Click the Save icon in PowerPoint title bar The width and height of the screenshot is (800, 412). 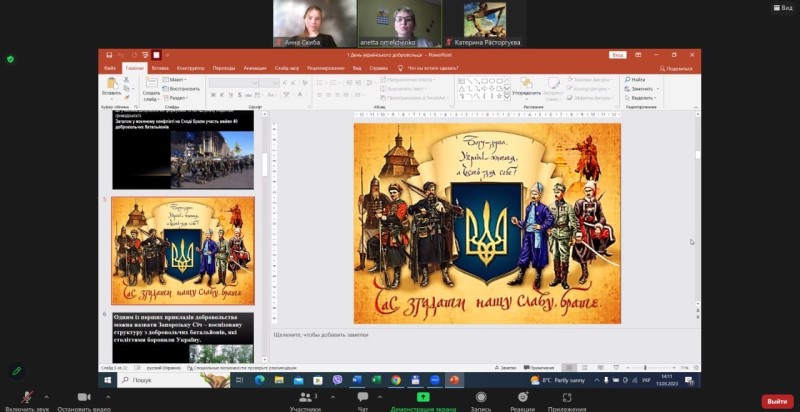[x=109, y=55]
